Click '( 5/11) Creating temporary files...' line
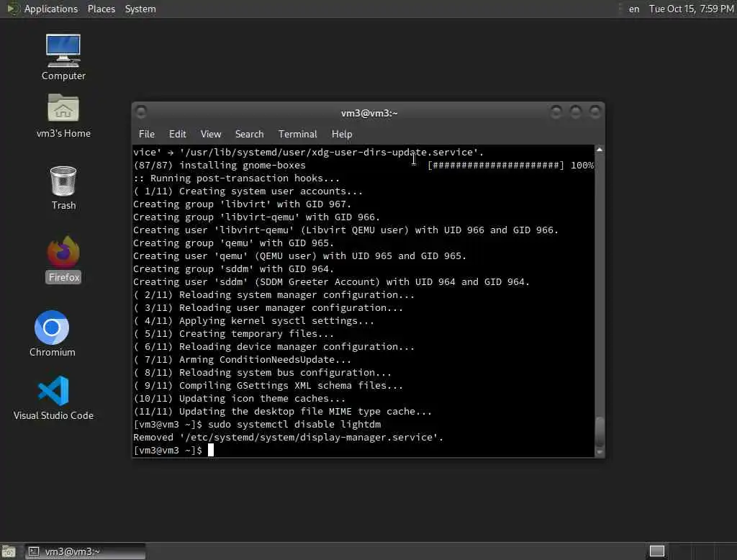737x560 pixels. tap(234, 334)
